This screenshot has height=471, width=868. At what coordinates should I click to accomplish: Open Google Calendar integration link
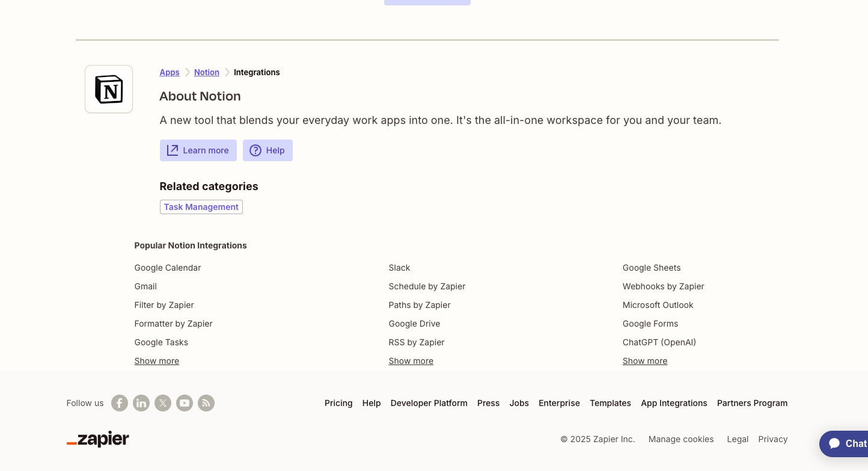point(168,268)
